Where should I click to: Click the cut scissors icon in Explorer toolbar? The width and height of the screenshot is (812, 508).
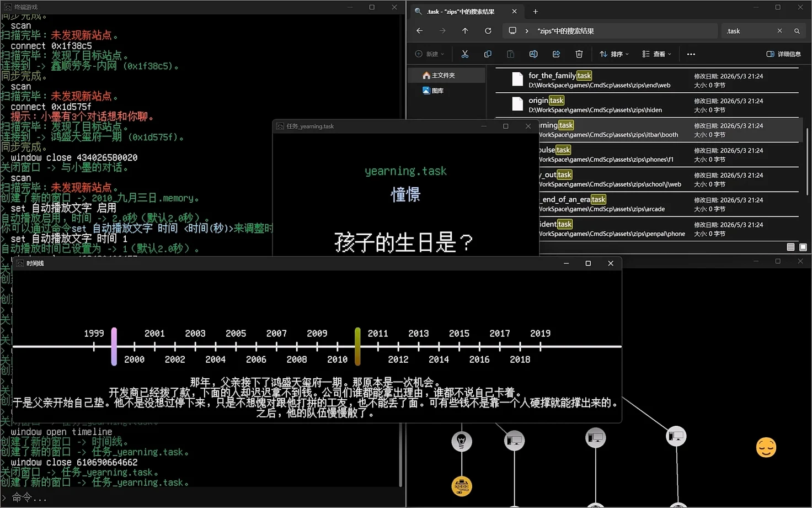pos(464,54)
